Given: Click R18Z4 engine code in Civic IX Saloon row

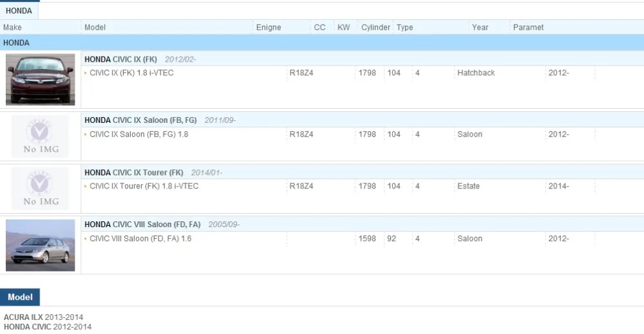Looking at the screenshot, I should (x=301, y=134).
